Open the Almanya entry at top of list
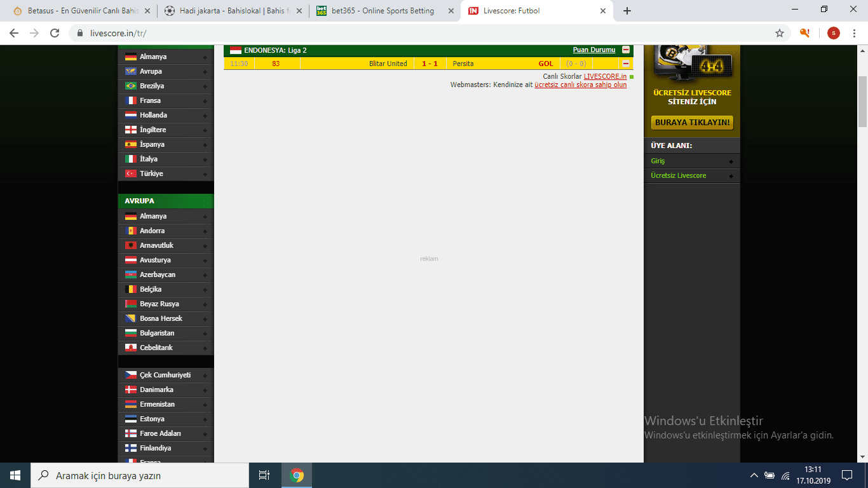The height and width of the screenshot is (488, 868). (x=166, y=57)
